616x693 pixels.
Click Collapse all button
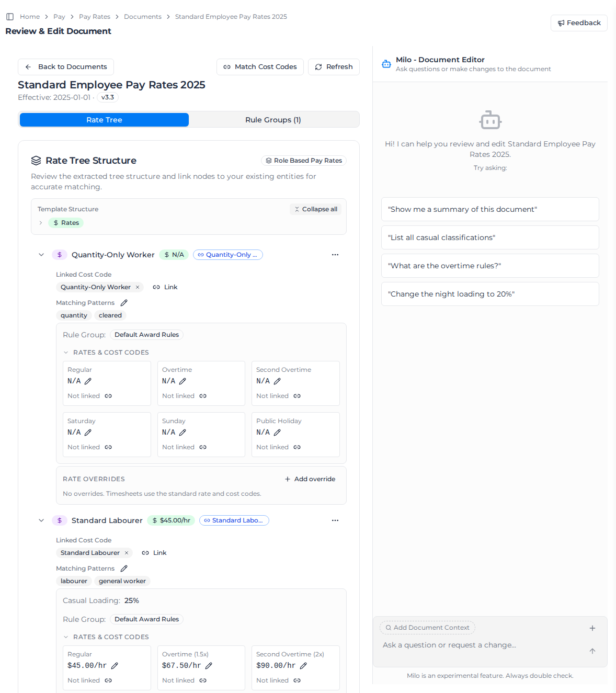click(316, 209)
